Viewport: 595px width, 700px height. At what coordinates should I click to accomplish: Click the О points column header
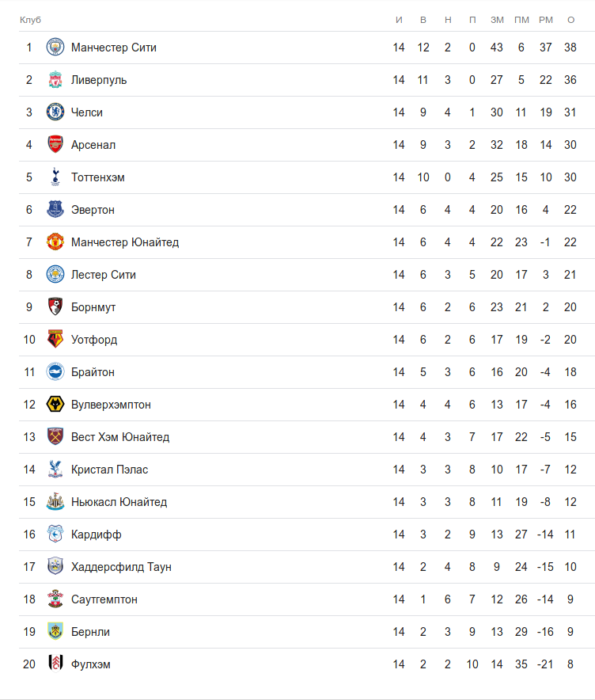pyautogui.click(x=570, y=20)
